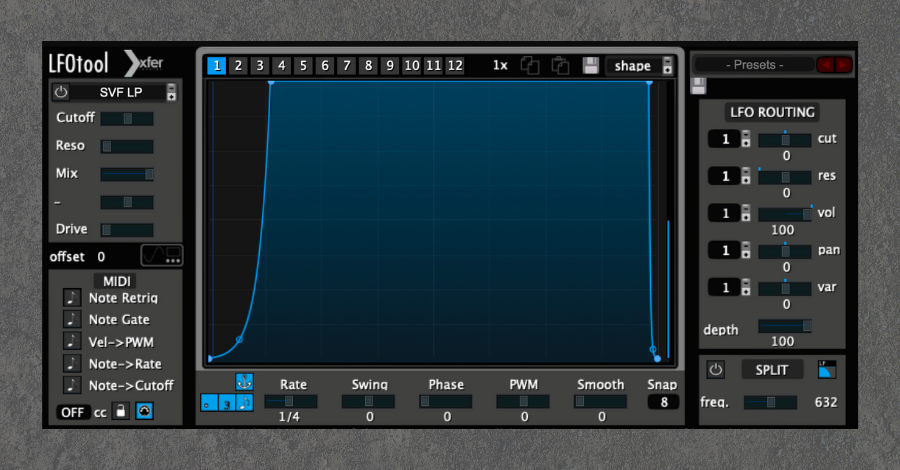
Task: Click the Phase slider
Action: pos(445,401)
